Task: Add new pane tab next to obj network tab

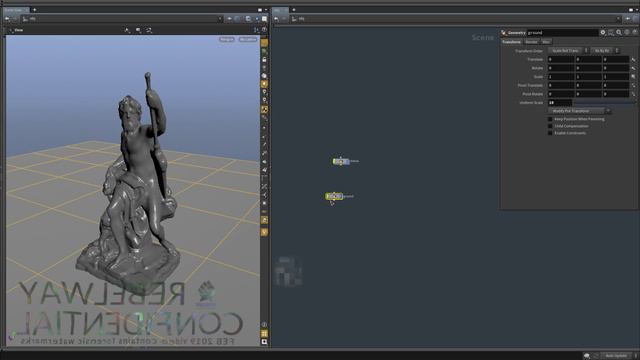Action: coord(293,10)
